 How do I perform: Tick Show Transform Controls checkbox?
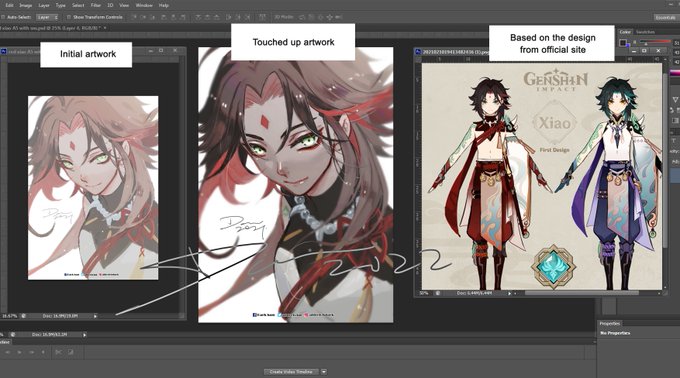[69, 17]
